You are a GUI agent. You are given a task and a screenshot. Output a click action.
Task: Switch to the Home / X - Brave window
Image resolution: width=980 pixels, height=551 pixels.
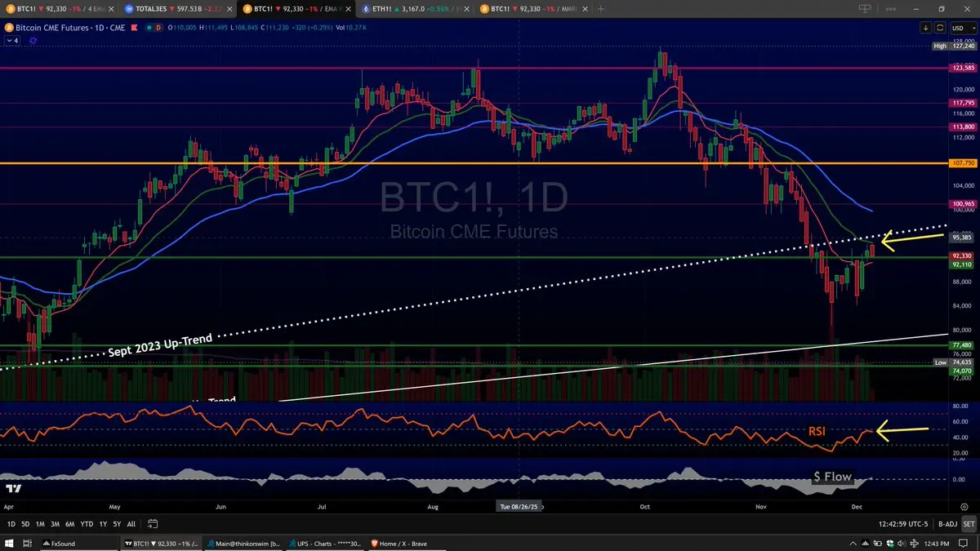click(x=408, y=543)
